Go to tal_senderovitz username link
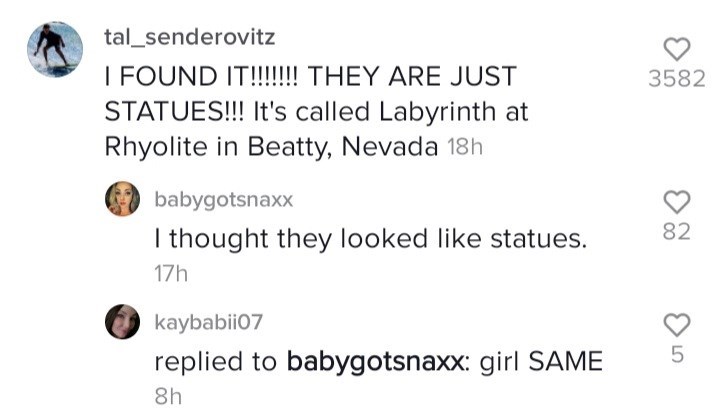 [190, 37]
